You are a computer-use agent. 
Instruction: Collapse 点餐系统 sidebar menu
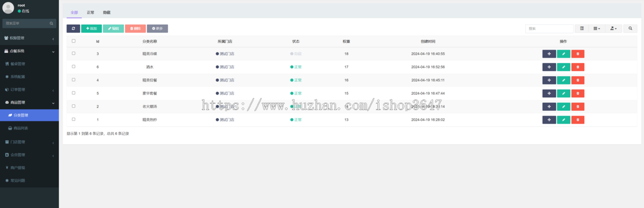pos(29,51)
